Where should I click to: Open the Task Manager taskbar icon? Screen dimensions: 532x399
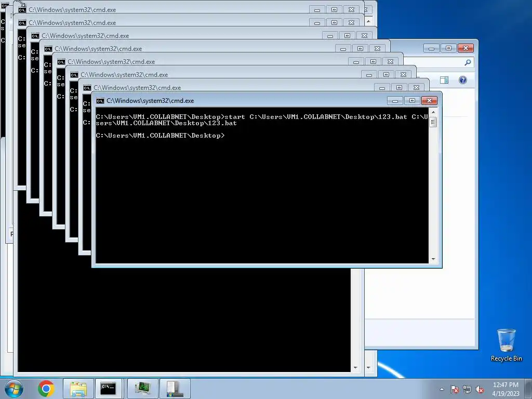click(143, 389)
